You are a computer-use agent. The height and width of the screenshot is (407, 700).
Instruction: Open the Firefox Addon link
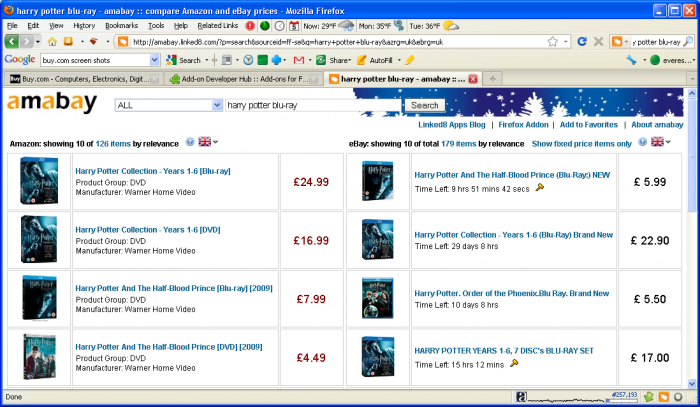(x=523, y=125)
